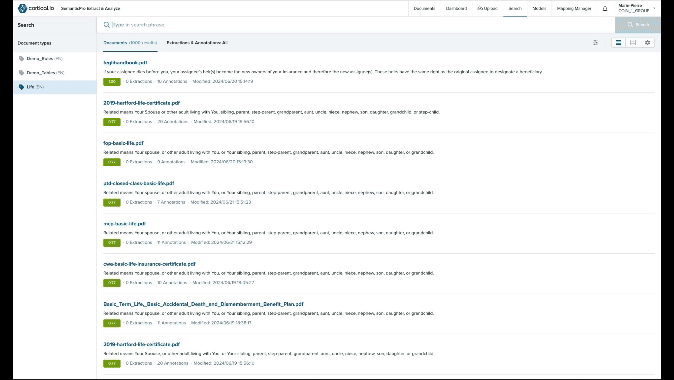
Task: Switch to Extractions & Annotations tab
Action: click(197, 43)
